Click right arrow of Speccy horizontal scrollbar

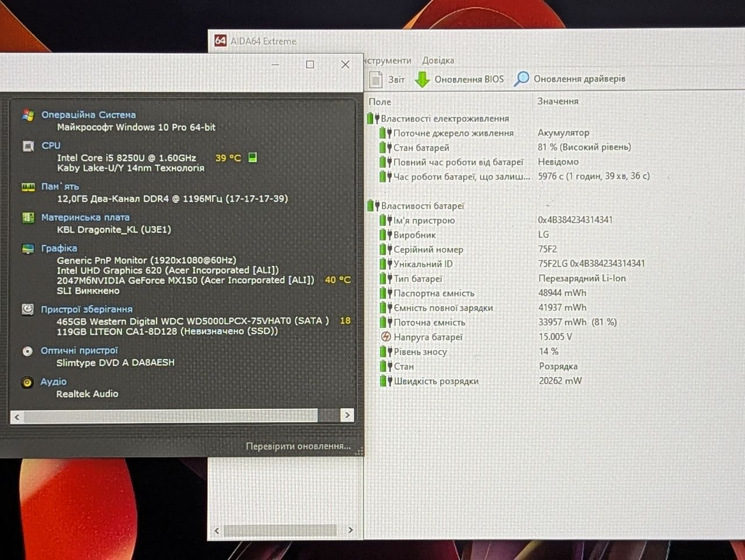(x=347, y=415)
